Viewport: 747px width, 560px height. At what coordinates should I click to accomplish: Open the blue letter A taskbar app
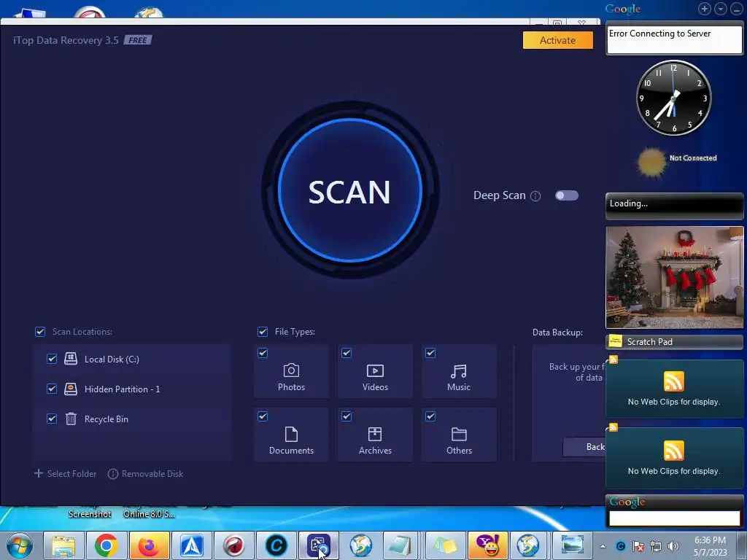(x=192, y=545)
